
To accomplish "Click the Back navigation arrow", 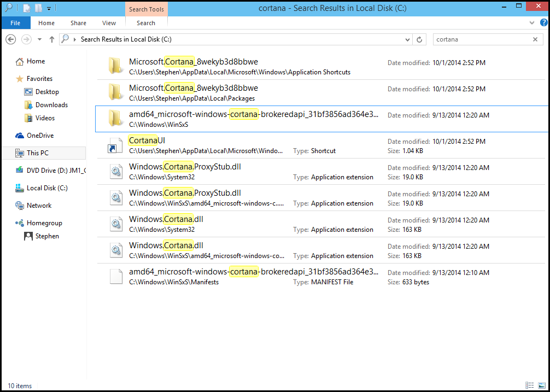I will [10, 39].
